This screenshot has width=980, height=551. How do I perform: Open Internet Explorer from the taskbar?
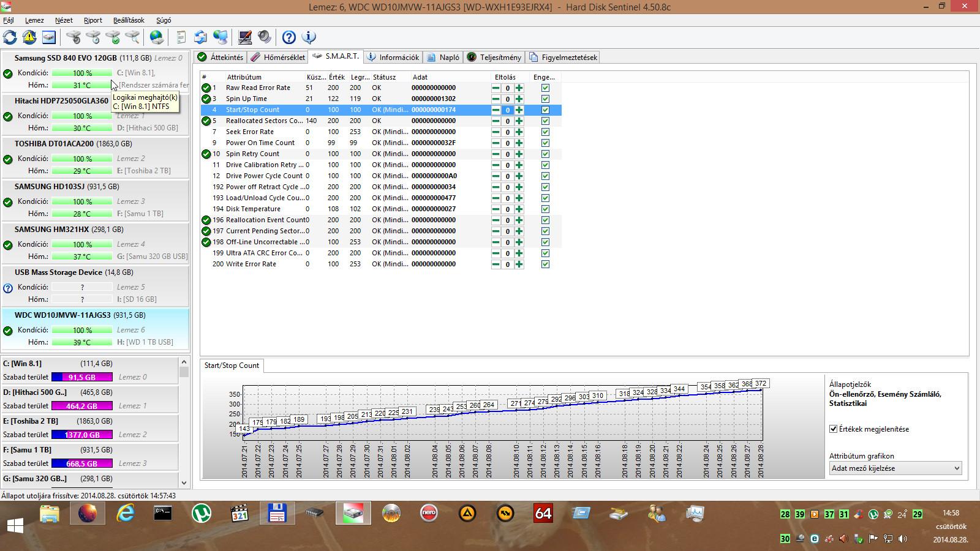126,513
